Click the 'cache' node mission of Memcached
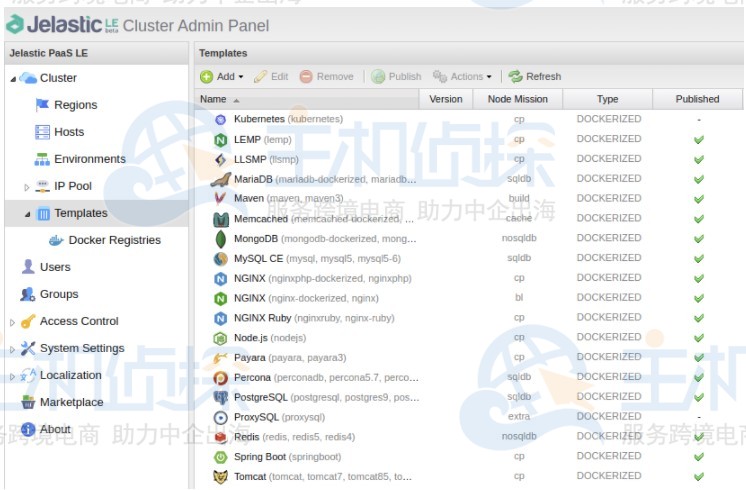 coord(519,218)
